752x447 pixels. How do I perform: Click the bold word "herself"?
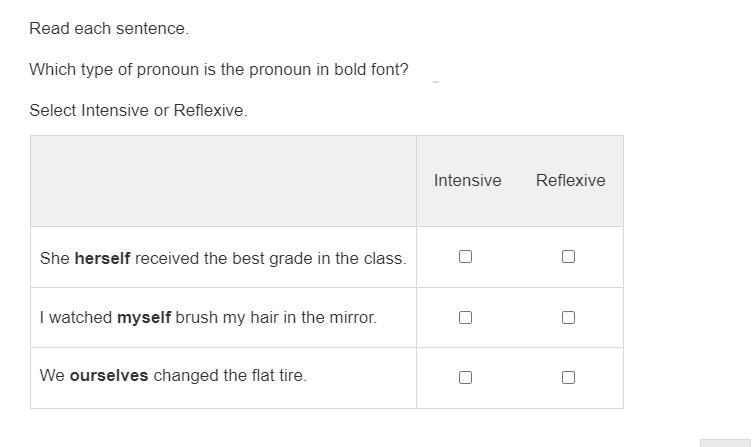[x=102, y=259]
